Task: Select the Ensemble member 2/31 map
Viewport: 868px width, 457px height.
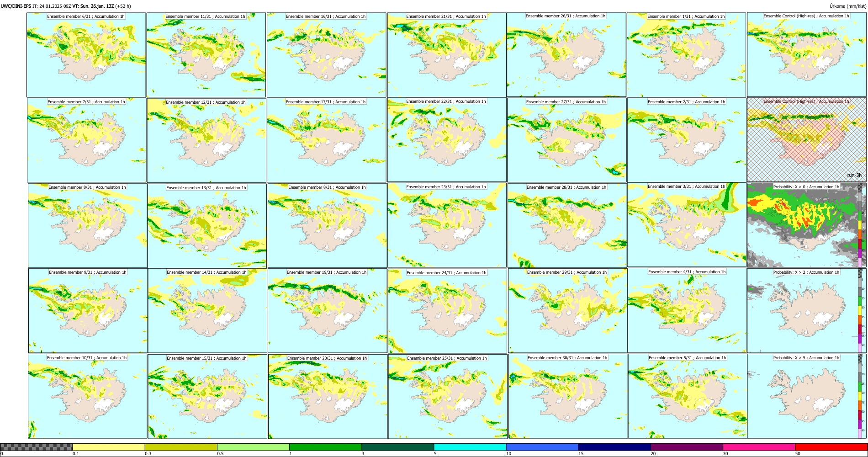Action: (x=687, y=140)
